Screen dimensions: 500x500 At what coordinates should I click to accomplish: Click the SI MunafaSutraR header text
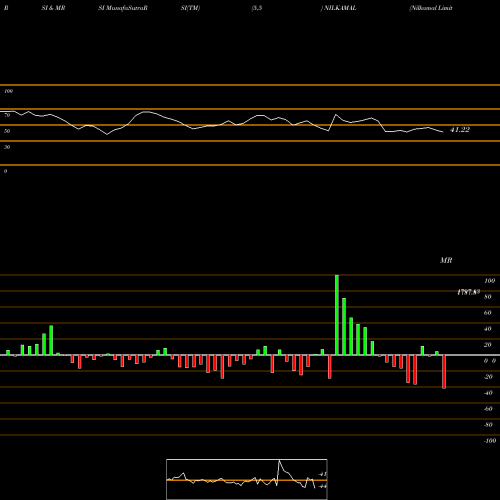tap(123, 8)
